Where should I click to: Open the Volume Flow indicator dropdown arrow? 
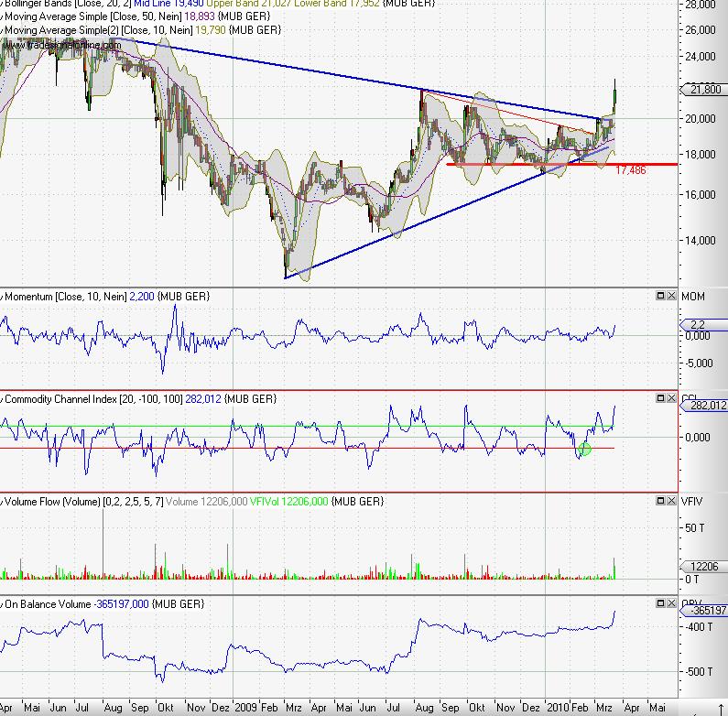pyautogui.click(x=3, y=501)
